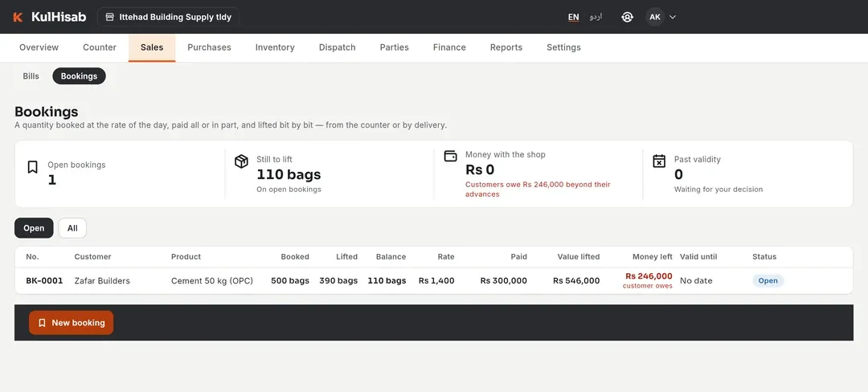Click the Bookings page heading
The width and height of the screenshot is (868, 392).
(x=47, y=112)
